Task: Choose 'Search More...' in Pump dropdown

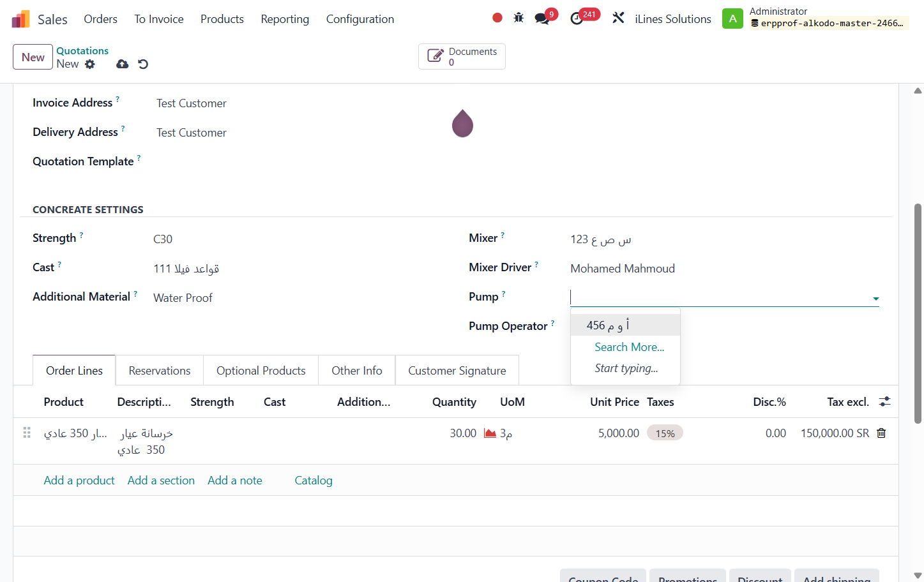Action: coord(629,347)
